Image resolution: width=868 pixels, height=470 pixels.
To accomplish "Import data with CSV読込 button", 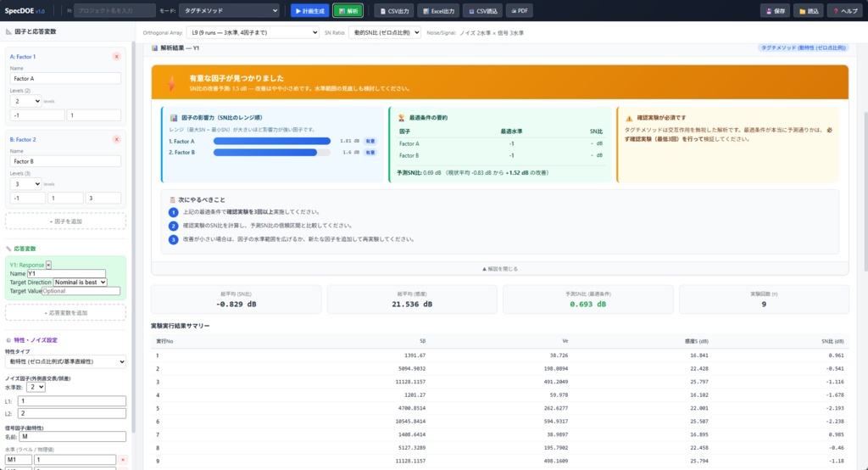I will pyautogui.click(x=482, y=10).
